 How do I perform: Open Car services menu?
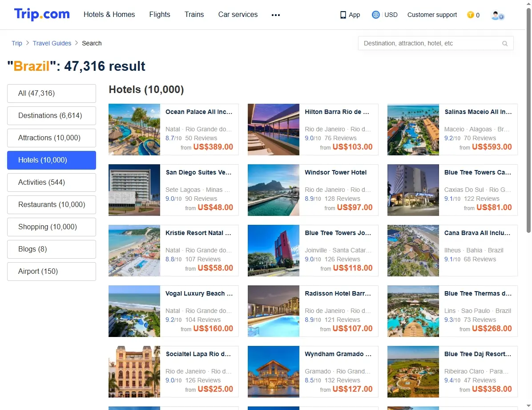click(x=238, y=14)
